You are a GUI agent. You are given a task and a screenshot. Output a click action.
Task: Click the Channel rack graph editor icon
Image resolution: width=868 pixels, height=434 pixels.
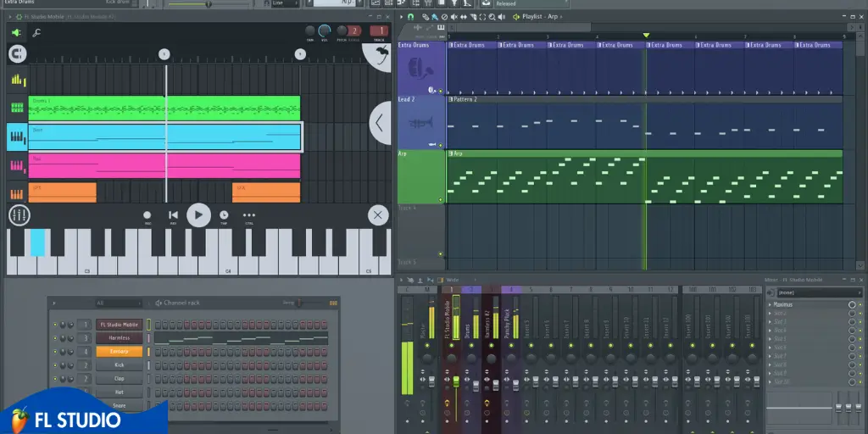pos(333,303)
